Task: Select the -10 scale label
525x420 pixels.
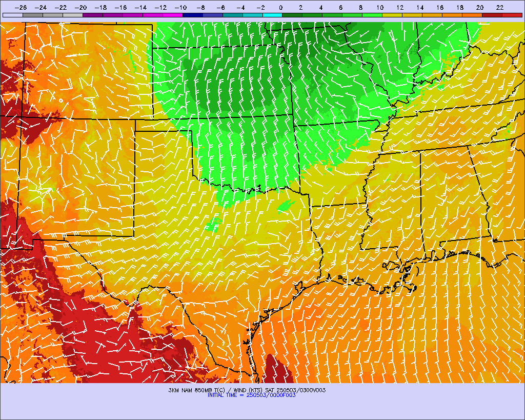Action: pyautogui.click(x=180, y=8)
